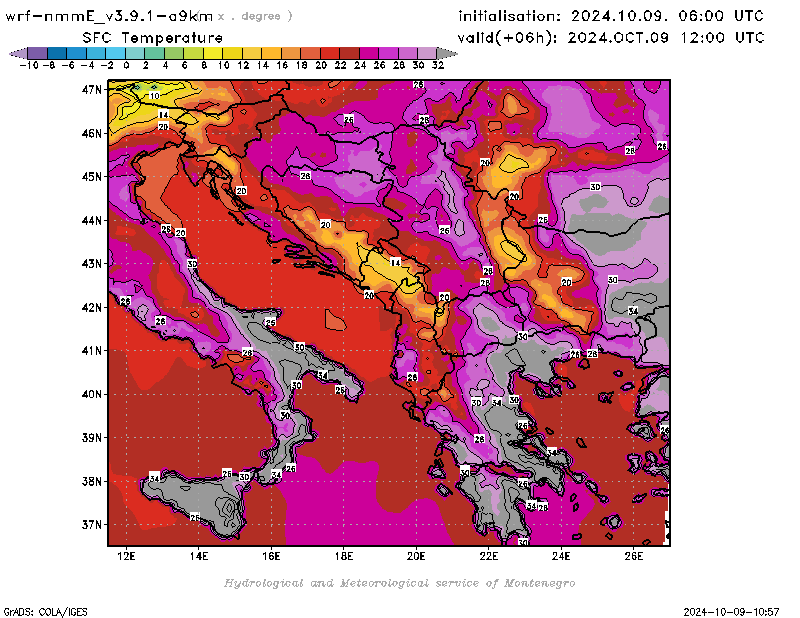Click the '24E' longitude axis label
The width and height of the screenshot is (800, 618).
tap(561, 556)
